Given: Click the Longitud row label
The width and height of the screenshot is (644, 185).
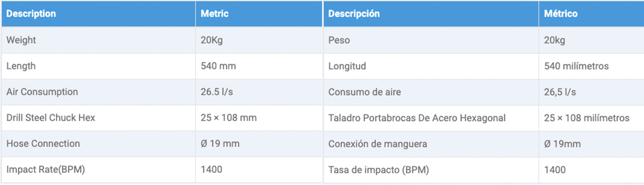Looking at the screenshot, I should coord(347,66).
